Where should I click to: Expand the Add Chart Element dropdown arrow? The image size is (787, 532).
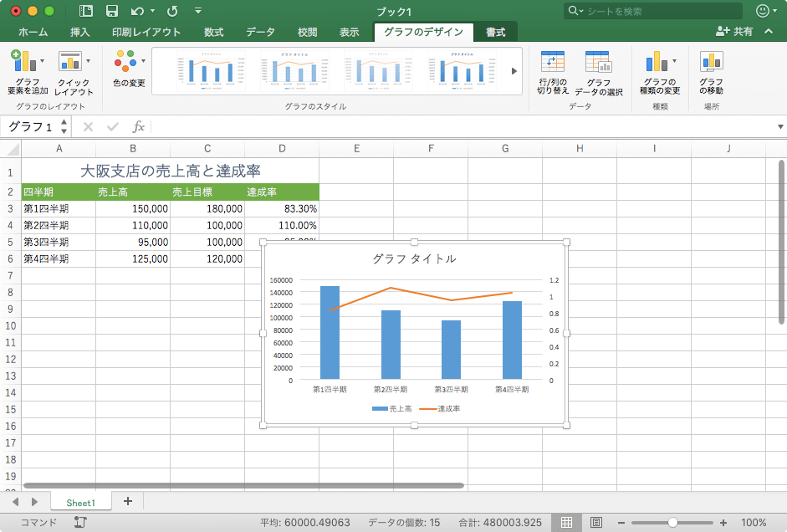[42, 61]
